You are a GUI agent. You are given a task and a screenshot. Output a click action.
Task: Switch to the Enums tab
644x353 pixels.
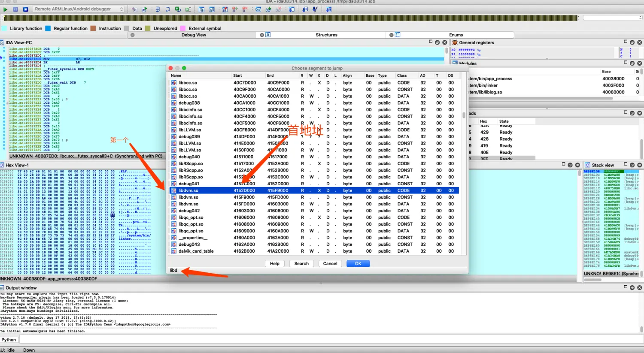[456, 35]
